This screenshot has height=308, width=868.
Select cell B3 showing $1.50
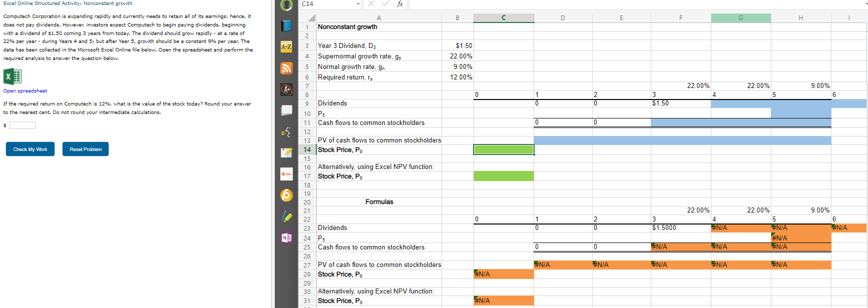pyautogui.click(x=458, y=45)
